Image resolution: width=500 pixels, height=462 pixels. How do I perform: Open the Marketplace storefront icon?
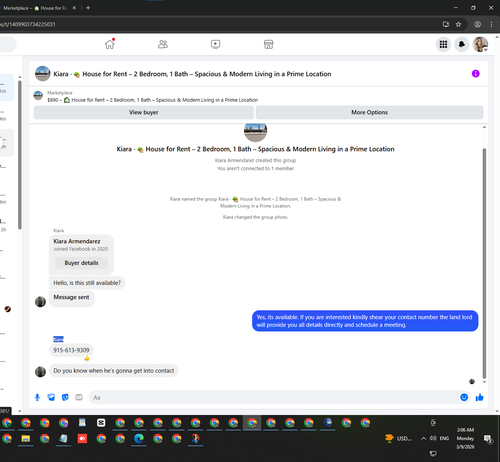(x=268, y=44)
